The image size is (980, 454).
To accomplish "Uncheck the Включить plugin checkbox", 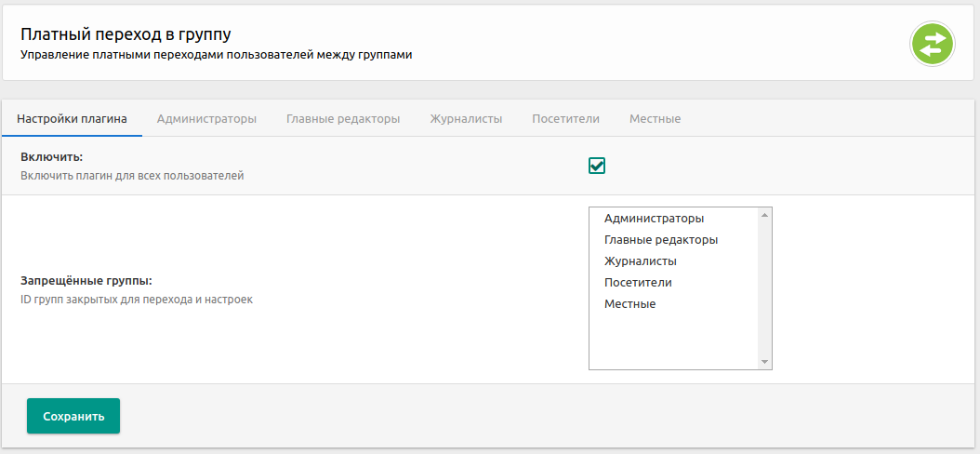I will coord(597,166).
